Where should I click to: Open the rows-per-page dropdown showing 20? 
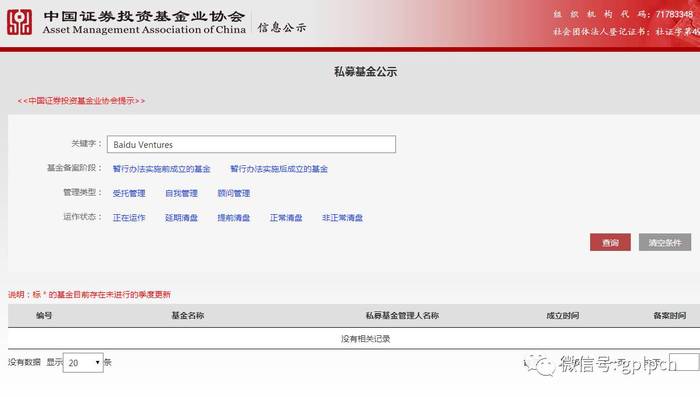pos(83,363)
